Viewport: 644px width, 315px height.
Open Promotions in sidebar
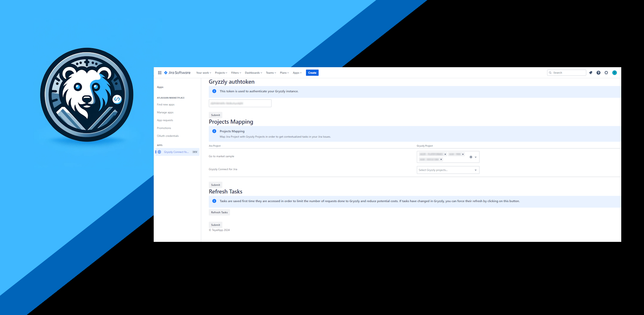pos(164,128)
